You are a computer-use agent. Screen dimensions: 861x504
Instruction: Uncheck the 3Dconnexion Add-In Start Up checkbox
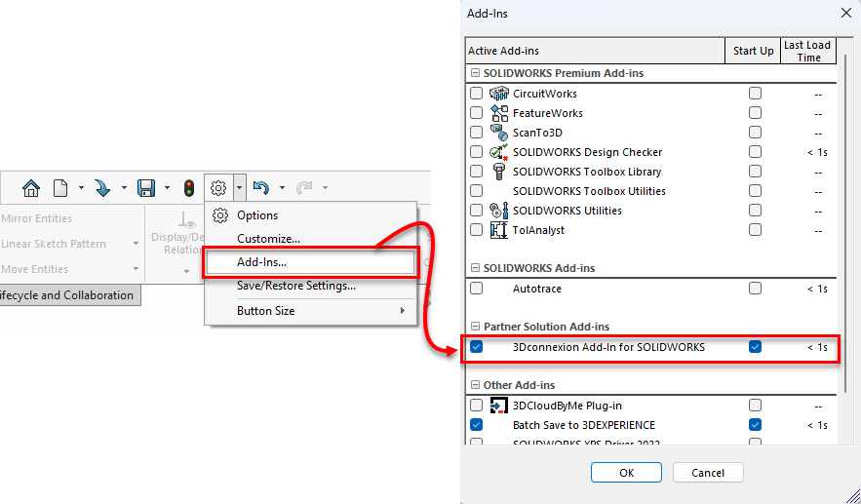[755, 347]
